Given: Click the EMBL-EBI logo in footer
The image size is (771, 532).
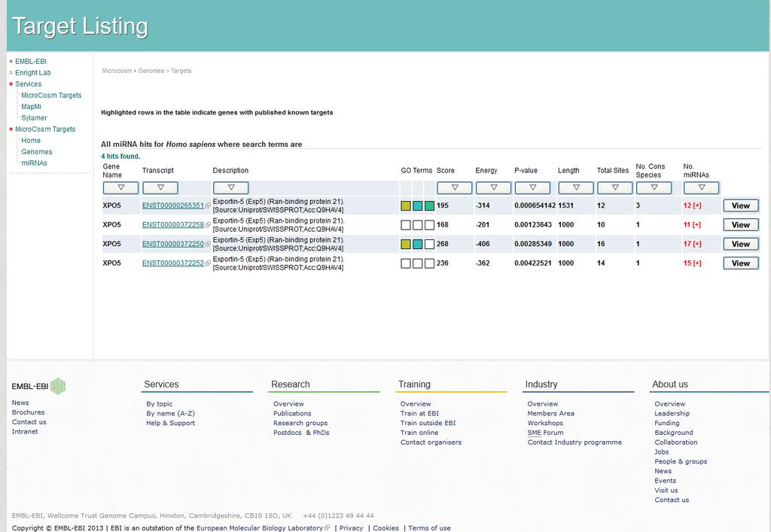Looking at the screenshot, I should tap(38, 386).
